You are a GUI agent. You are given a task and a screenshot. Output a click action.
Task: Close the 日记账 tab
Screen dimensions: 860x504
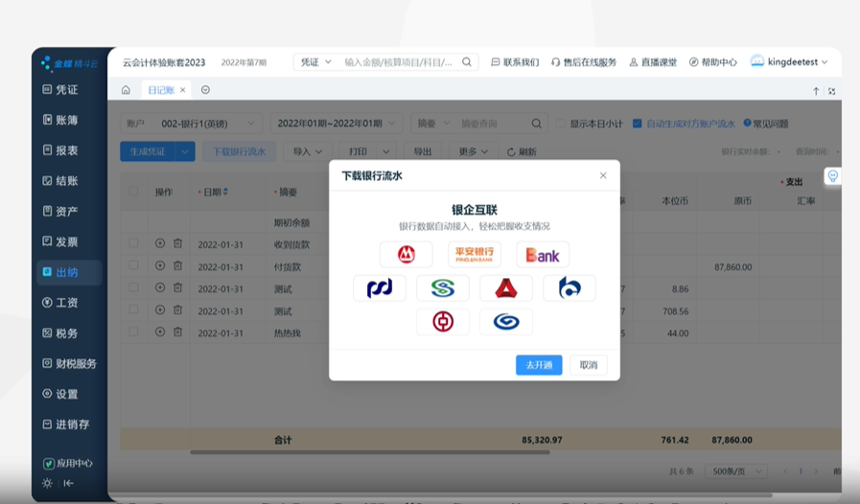point(182,90)
